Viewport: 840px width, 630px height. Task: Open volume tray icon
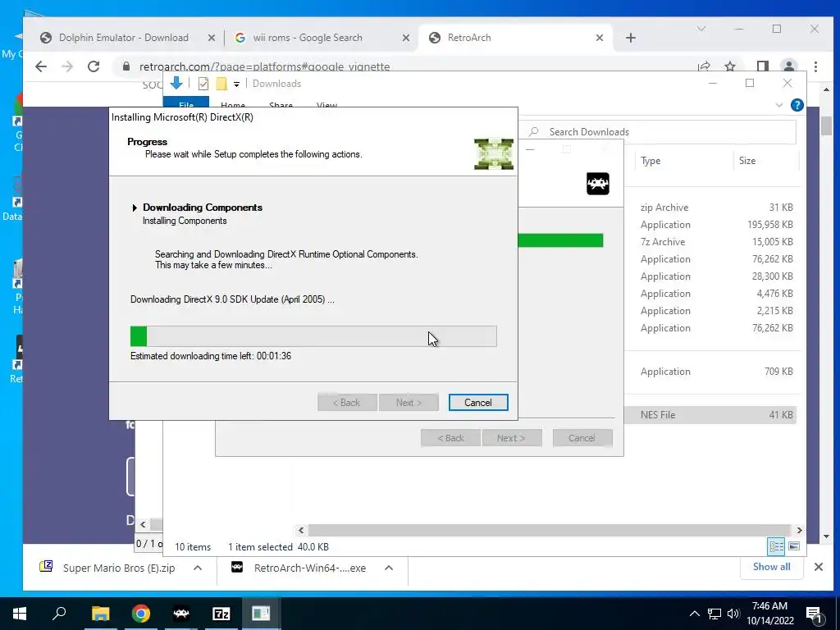pyautogui.click(x=733, y=614)
